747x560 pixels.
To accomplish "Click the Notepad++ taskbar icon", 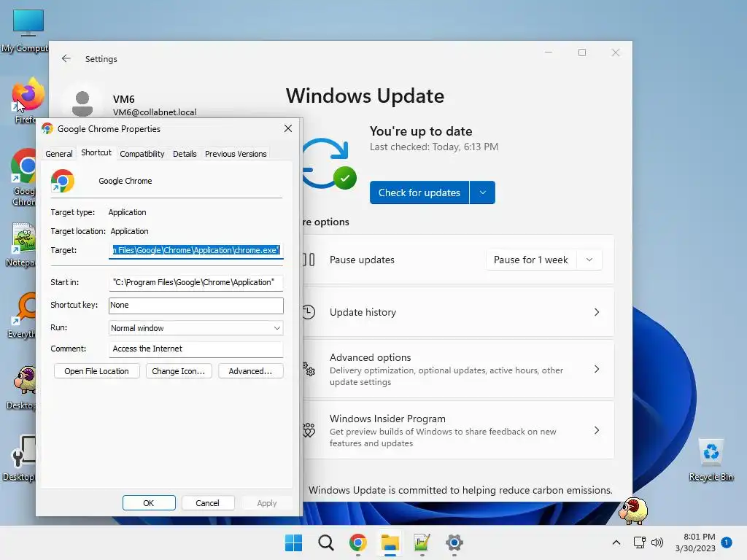I will click(x=422, y=542).
